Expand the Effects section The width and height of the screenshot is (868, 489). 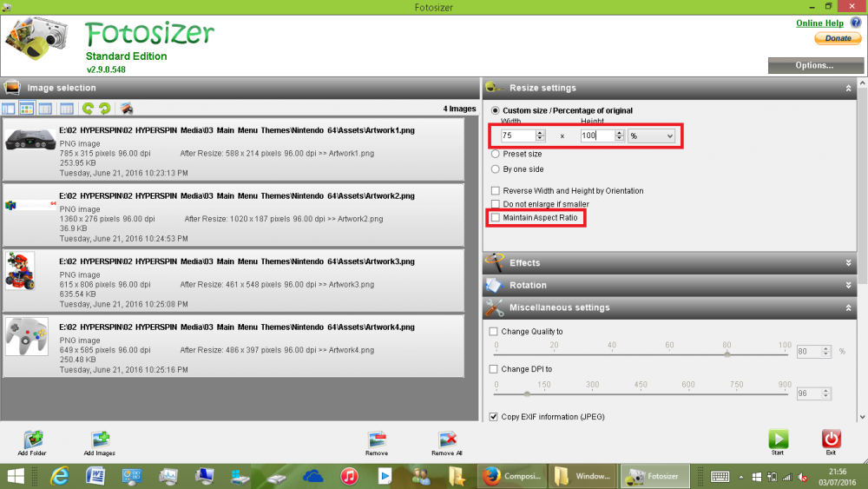849,263
